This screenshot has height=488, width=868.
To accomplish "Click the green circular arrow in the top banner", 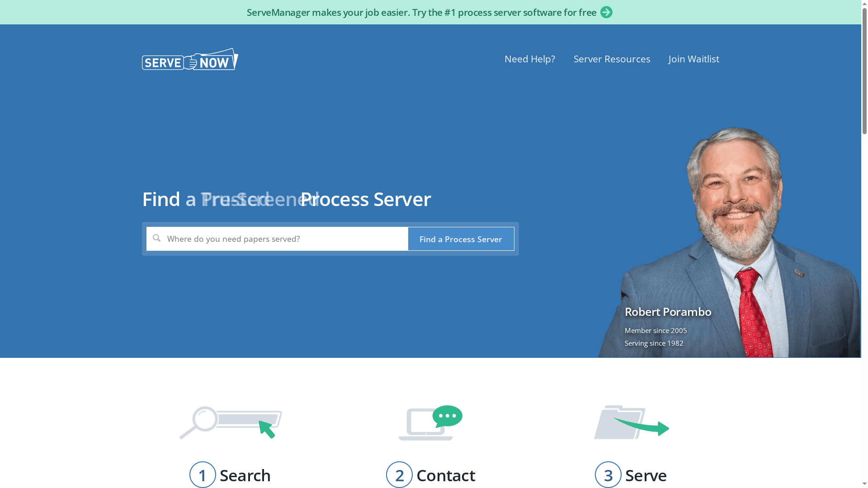I will click(606, 12).
